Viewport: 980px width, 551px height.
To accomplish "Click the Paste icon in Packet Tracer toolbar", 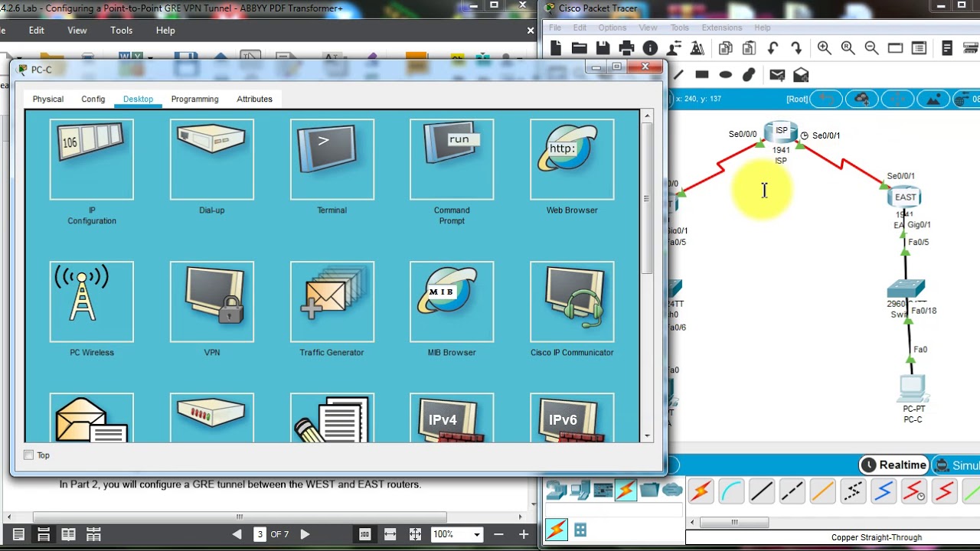I will click(x=749, y=48).
